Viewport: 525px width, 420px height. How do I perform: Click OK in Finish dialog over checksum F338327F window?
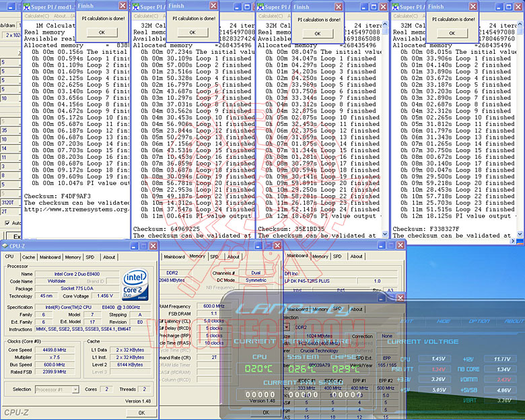pos(452,33)
